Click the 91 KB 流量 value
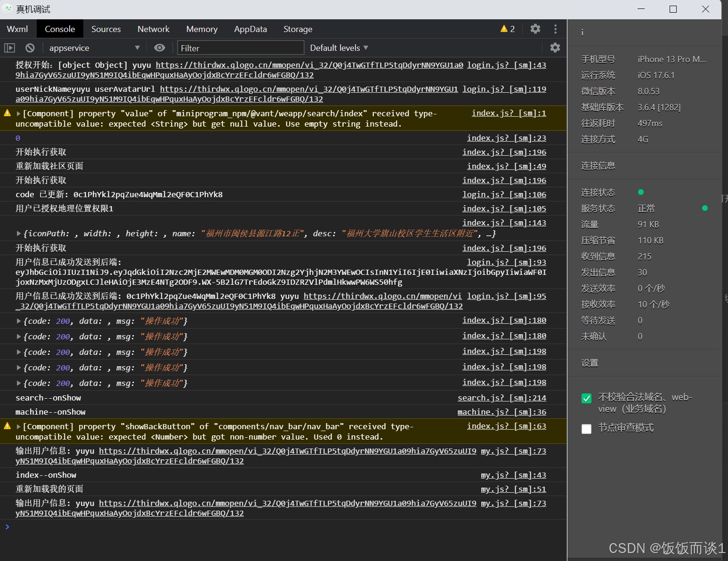The image size is (728, 561). [x=648, y=224]
